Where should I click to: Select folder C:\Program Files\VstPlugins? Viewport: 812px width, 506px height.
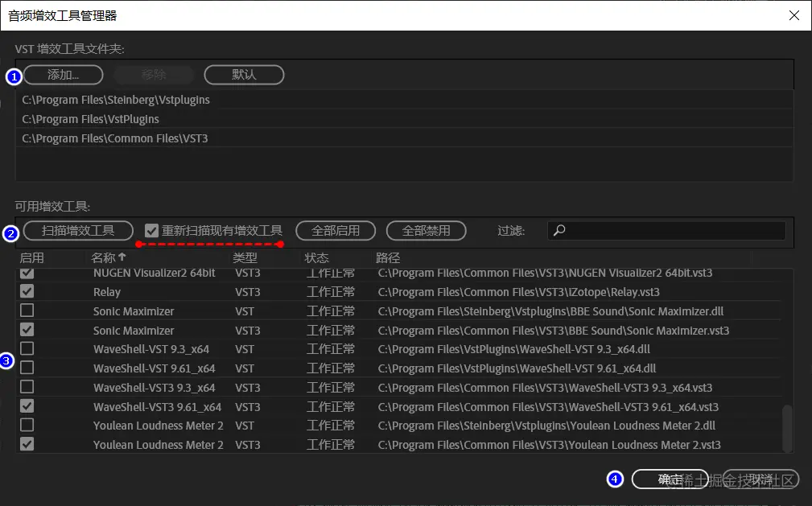(90, 118)
